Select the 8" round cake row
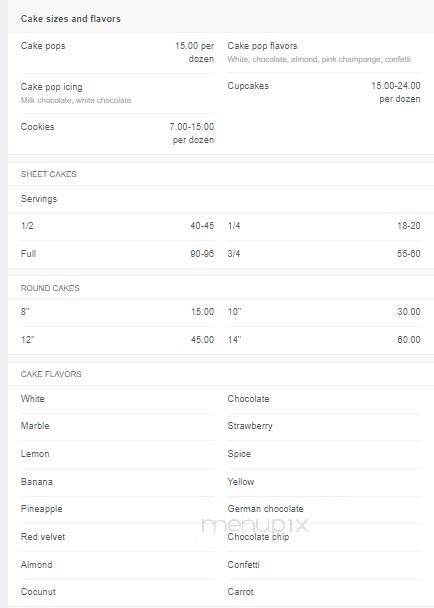 pos(117,312)
